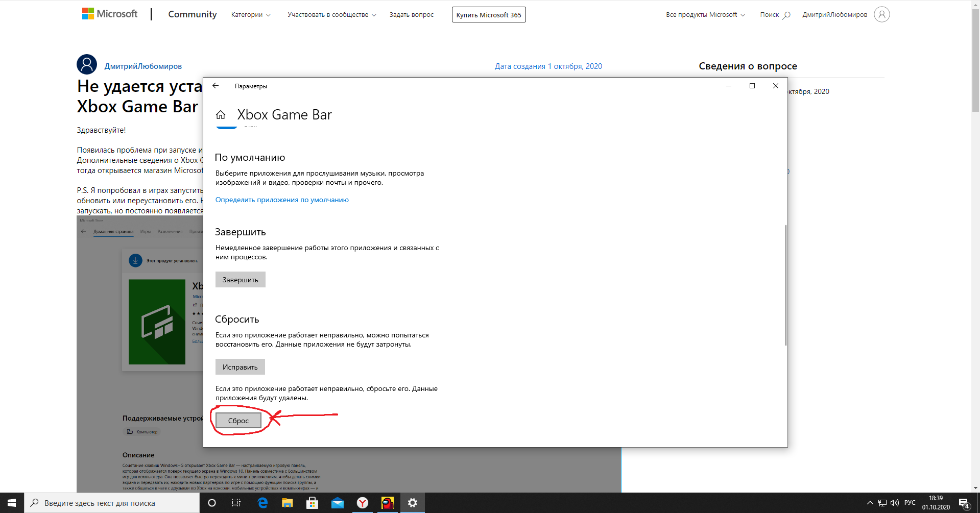The width and height of the screenshot is (980, 513).
Task: Click Купить Microsoft 365 button
Action: (489, 15)
